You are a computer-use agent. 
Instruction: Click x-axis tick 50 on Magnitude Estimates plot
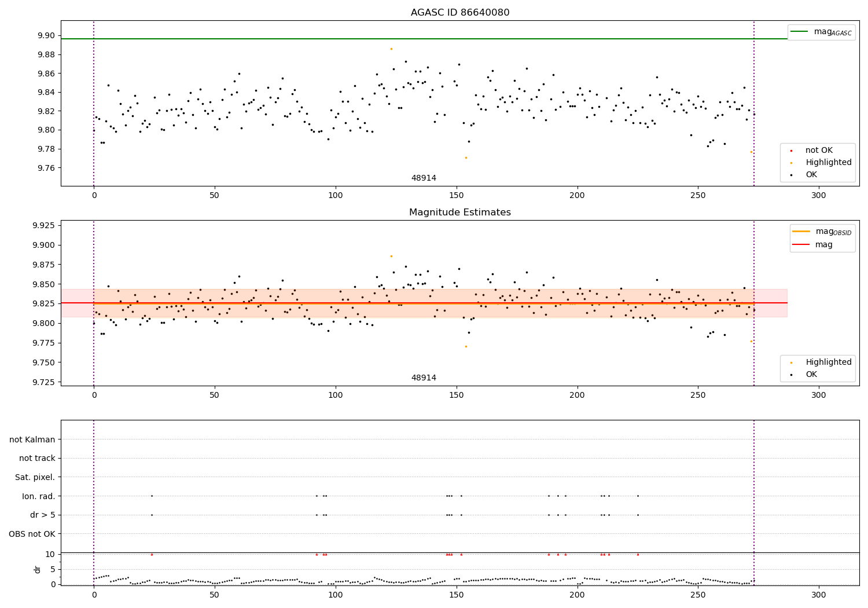(x=215, y=395)
